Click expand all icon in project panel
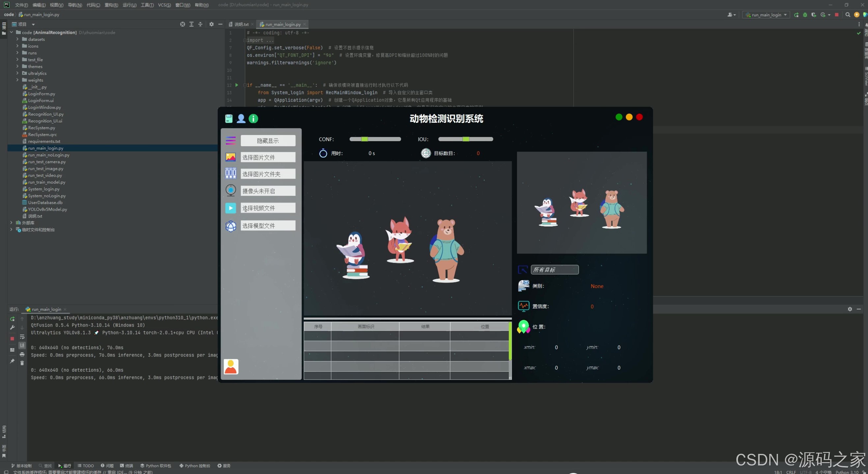 [x=191, y=24]
